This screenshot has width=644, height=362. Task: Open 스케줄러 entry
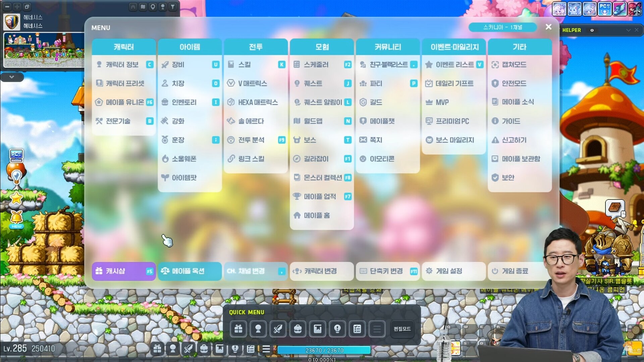coord(322,64)
